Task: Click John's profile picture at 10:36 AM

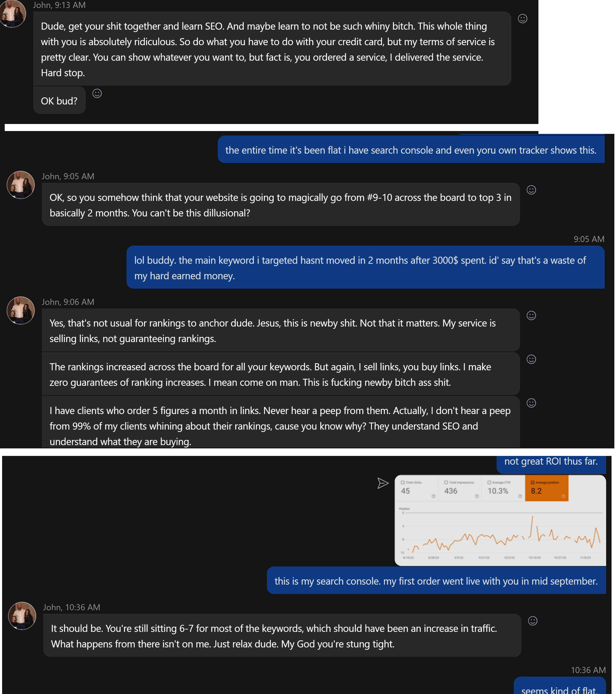Action: (22, 616)
